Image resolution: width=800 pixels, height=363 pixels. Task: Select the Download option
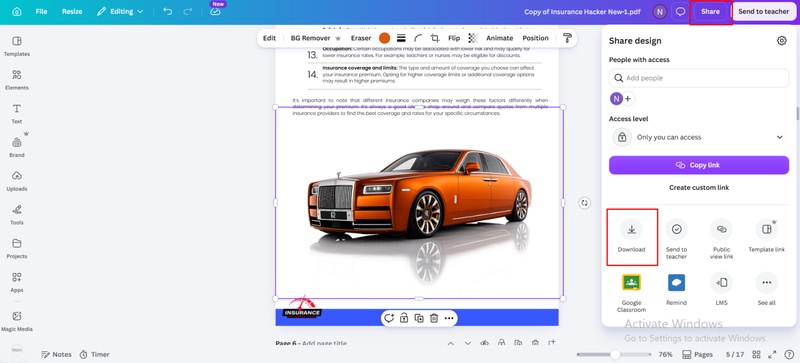coord(632,236)
